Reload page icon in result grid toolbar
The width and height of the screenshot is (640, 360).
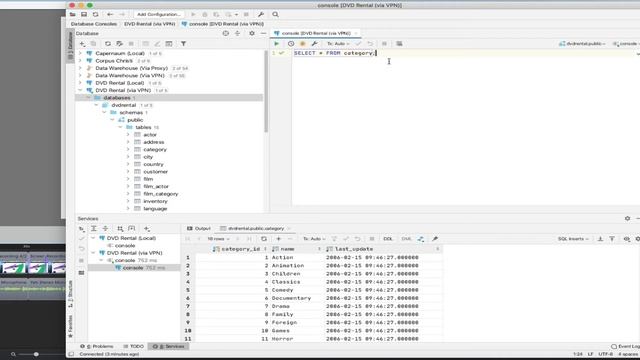[264, 239]
